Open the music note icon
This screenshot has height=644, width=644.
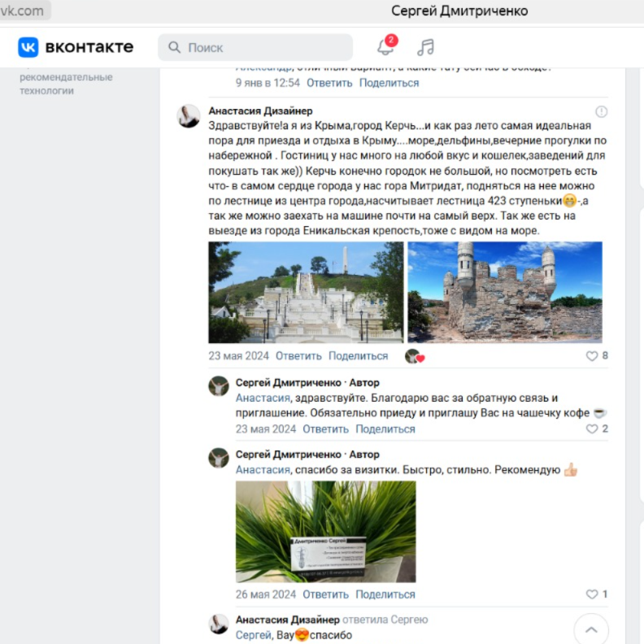coord(425,47)
